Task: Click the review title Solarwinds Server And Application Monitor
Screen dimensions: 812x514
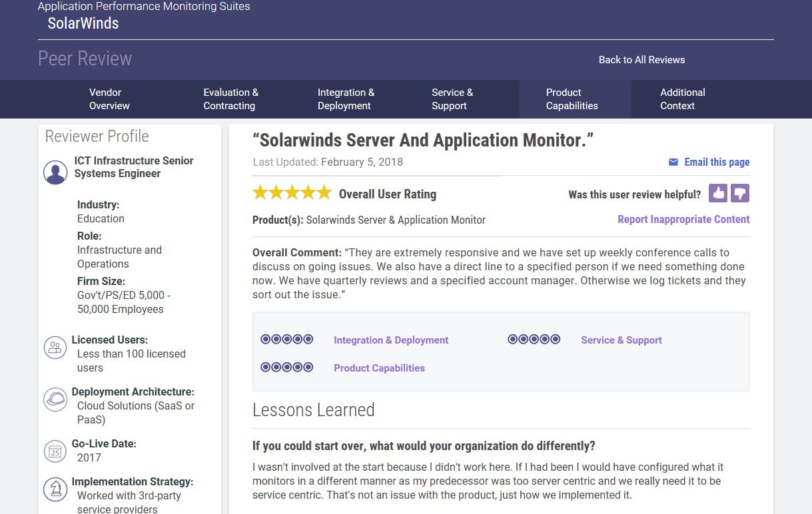Action: pyautogui.click(x=423, y=140)
